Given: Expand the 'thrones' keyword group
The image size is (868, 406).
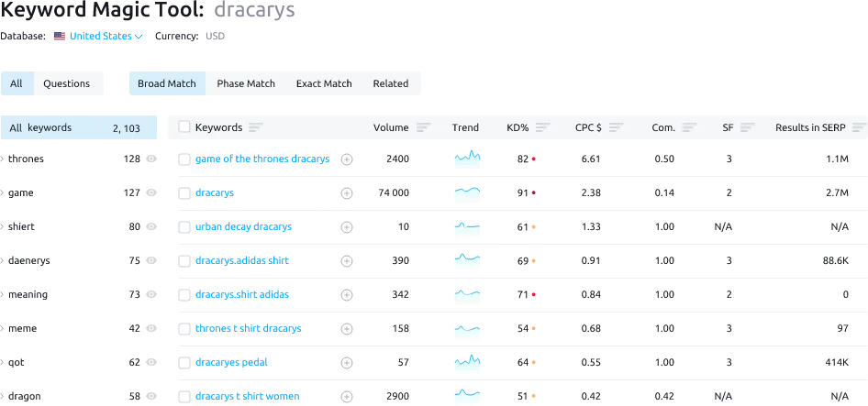Looking at the screenshot, I should point(3,159).
